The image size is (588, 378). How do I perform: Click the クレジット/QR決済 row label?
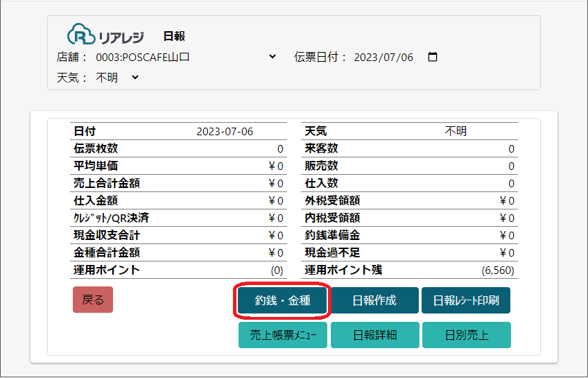tap(112, 218)
